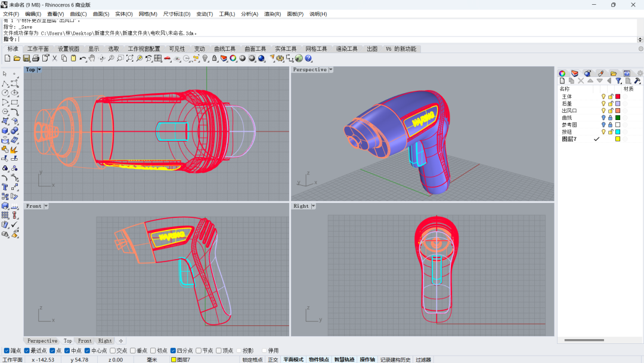
Task: Open the Right viewport title dropdown arrow
Action: [314, 206]
